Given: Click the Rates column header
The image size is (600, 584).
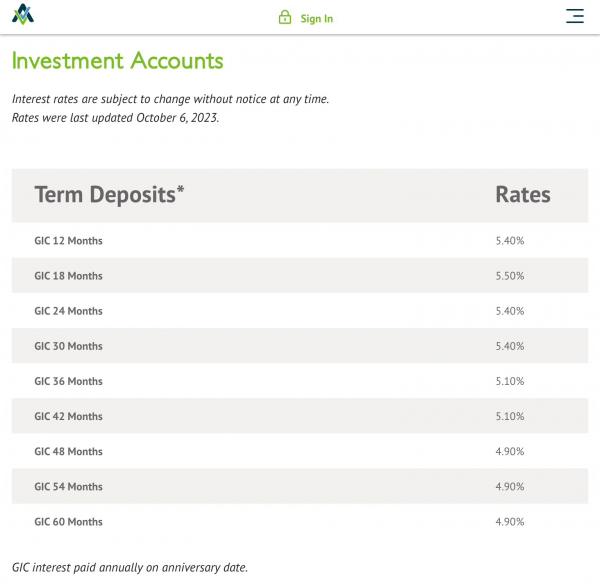Looking at the screenshot, I should pyautogui.click(x=522, y=194).
